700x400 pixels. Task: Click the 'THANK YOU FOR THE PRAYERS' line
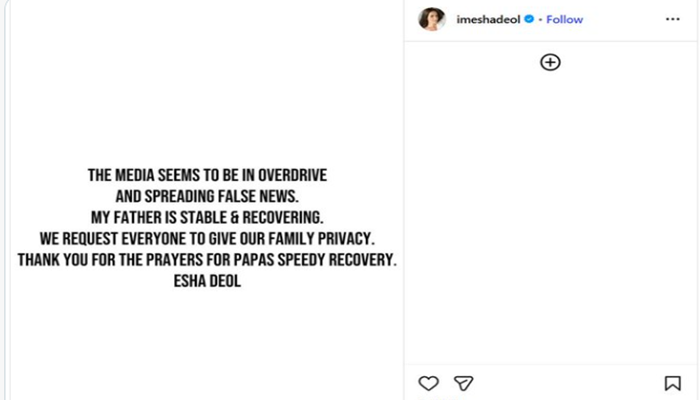click(207, 260)
